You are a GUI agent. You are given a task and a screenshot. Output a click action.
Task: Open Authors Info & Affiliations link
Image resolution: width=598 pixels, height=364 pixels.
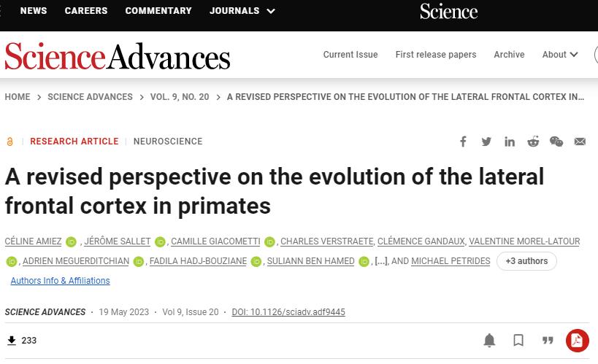point(60,281)
